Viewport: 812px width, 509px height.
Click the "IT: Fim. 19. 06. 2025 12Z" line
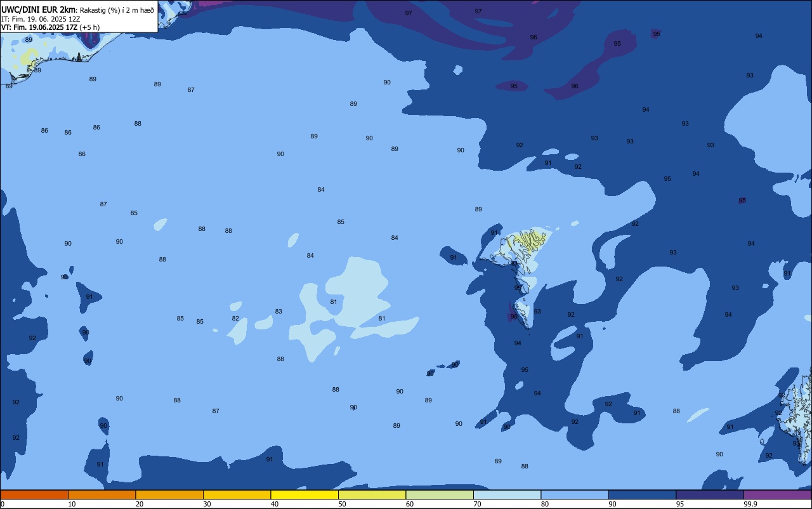[41, 19]
